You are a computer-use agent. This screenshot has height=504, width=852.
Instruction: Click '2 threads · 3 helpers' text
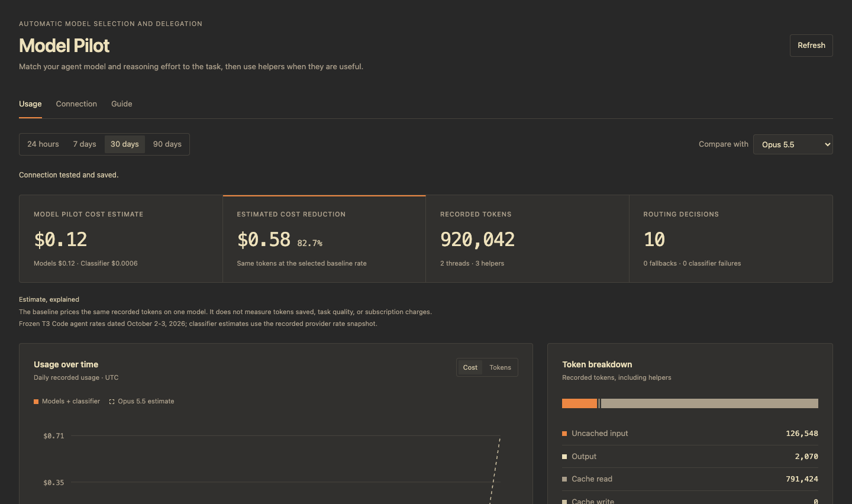472,263
